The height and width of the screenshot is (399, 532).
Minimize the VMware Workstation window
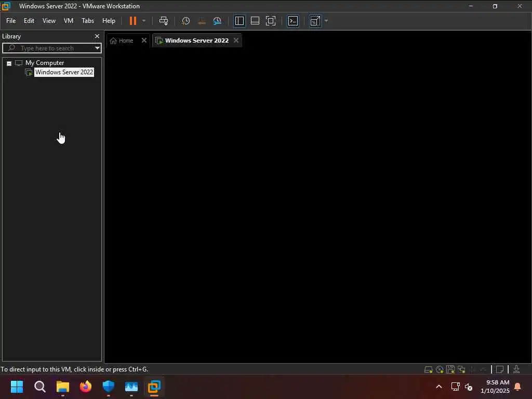tap(471, 6)
